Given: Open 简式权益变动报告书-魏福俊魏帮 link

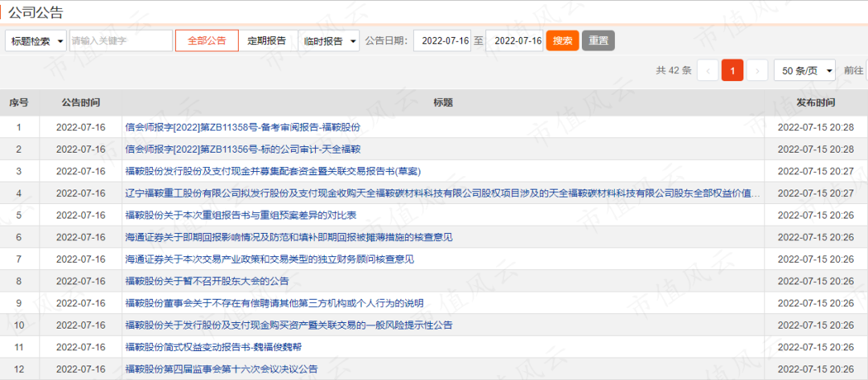Looking at the screenshot, I should coord(214,347).
